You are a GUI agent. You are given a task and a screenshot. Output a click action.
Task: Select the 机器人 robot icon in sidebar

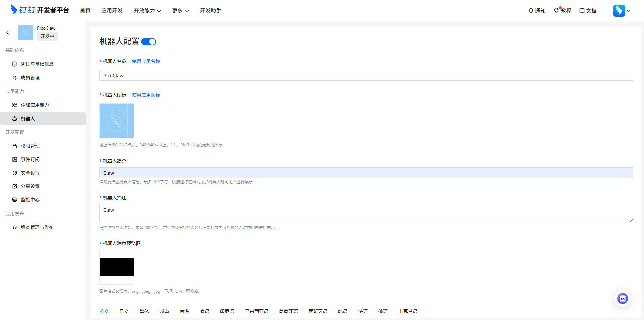pyautogui.click(x=15, y=119)
